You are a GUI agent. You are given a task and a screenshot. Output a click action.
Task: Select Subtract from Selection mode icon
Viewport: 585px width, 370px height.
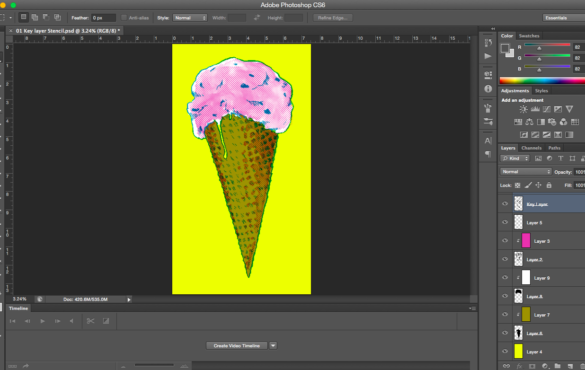coord(46,17)
